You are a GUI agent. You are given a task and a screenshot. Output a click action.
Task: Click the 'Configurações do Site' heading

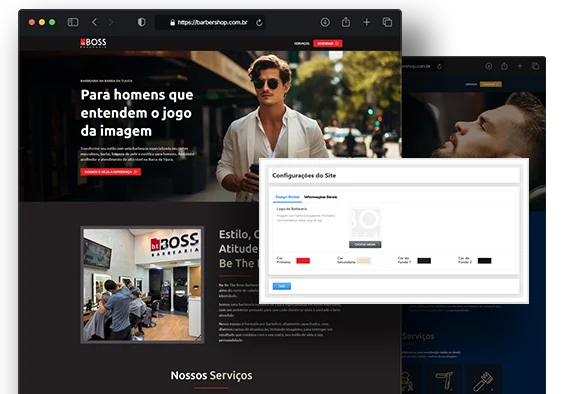[x=304, y=176]
